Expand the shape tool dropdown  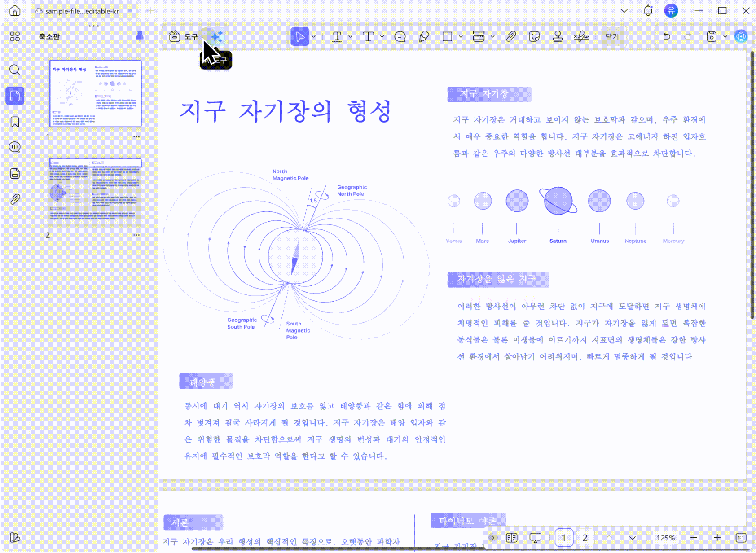[461, 36]
